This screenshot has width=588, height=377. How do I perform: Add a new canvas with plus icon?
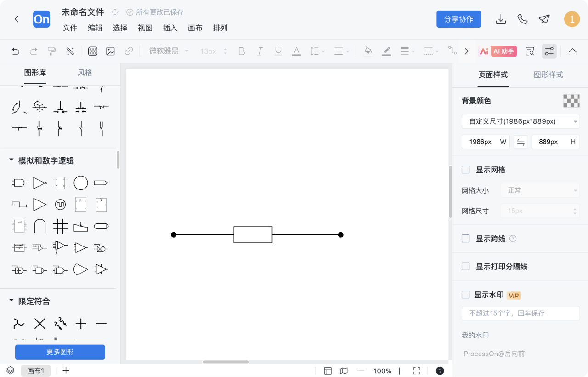66,371
